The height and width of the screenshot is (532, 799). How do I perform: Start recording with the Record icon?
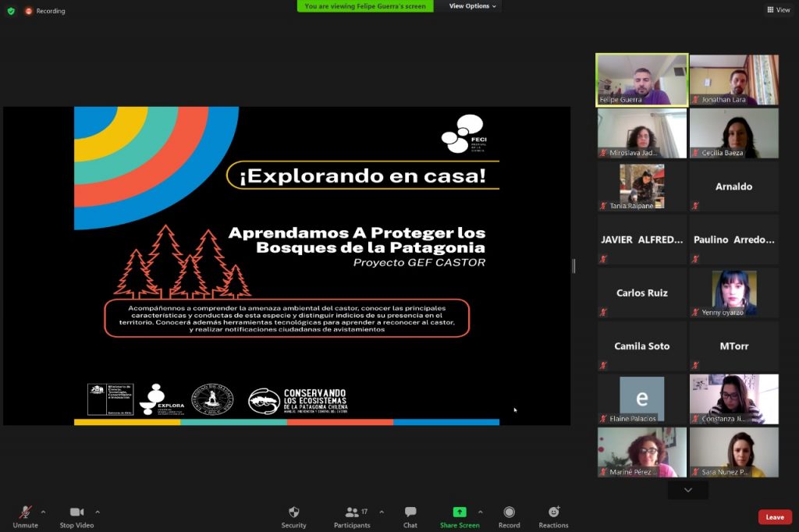[x=509, y=512]
